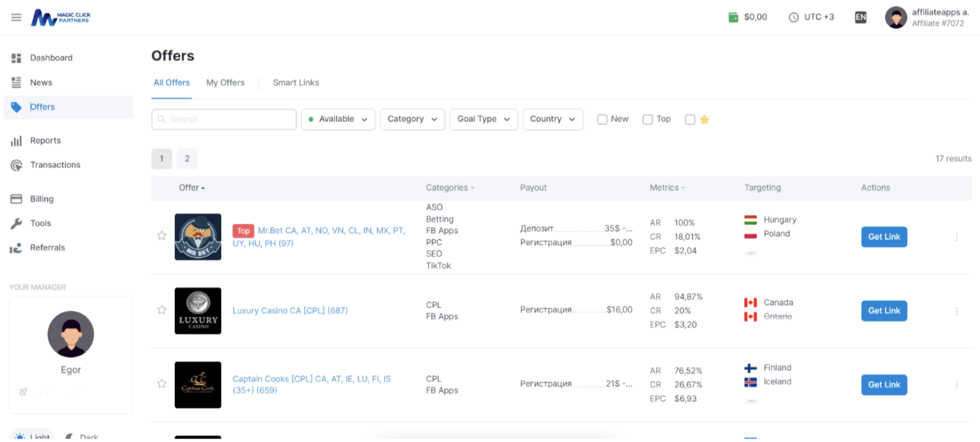Click the News sidebar icon
Image resolution: width=980 pixels, height=442 pixels.
pyautogui.click(x=16, y=83)
